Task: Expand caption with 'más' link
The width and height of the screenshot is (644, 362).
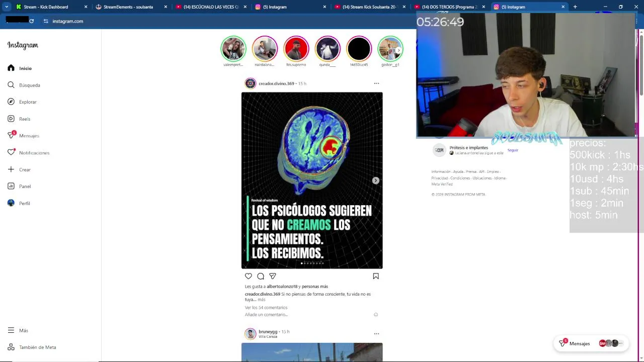Action: point(262,300)
